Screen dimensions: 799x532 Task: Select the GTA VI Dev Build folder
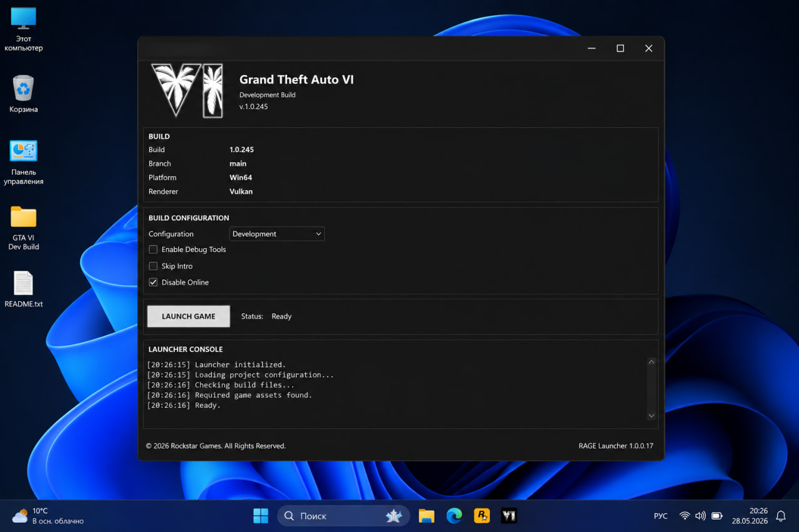coord(24,228)
